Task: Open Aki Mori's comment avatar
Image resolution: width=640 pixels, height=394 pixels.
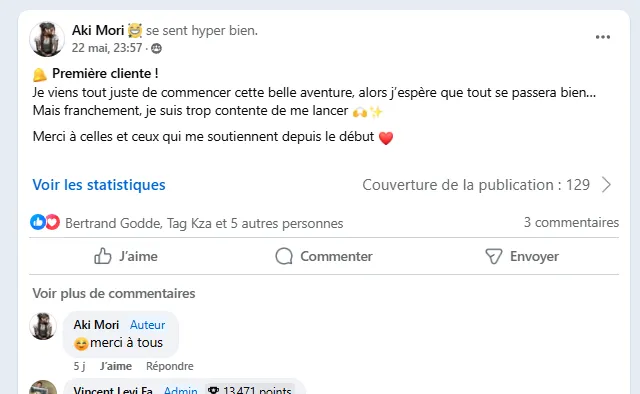Action: point(43,326)
